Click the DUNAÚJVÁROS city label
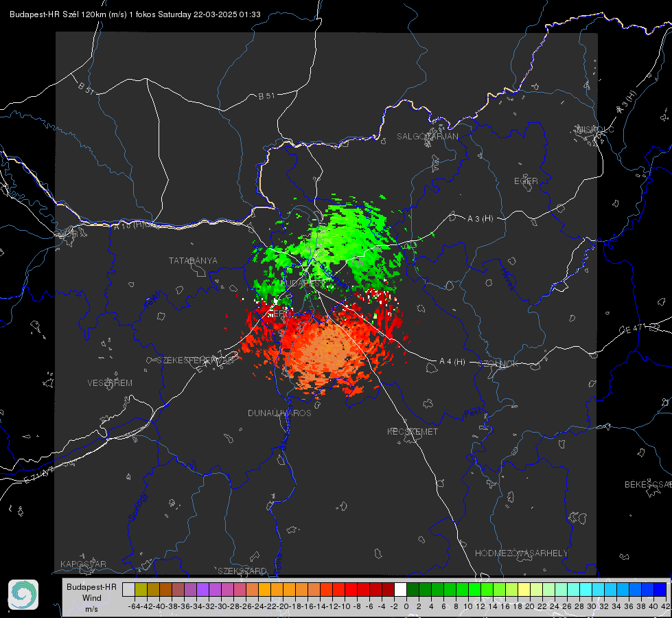Image resolution: width=672 pixels, height=618 pixels. 279,413
